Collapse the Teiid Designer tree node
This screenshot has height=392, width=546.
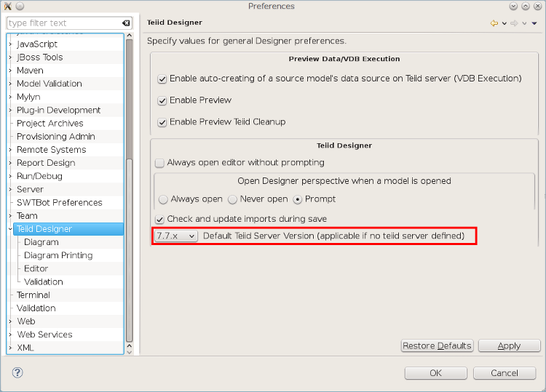10,229
